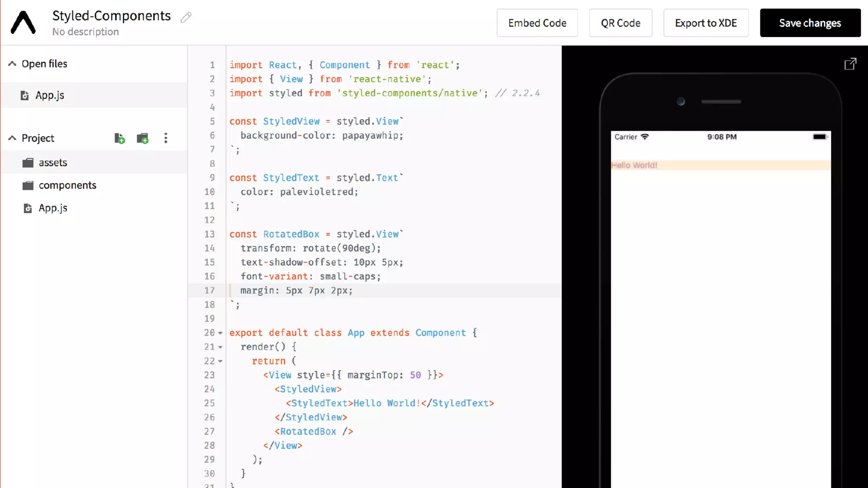Viewport: 868px width, 488px height.
Task: Select the assets folder
Action: tap(94, 163)
